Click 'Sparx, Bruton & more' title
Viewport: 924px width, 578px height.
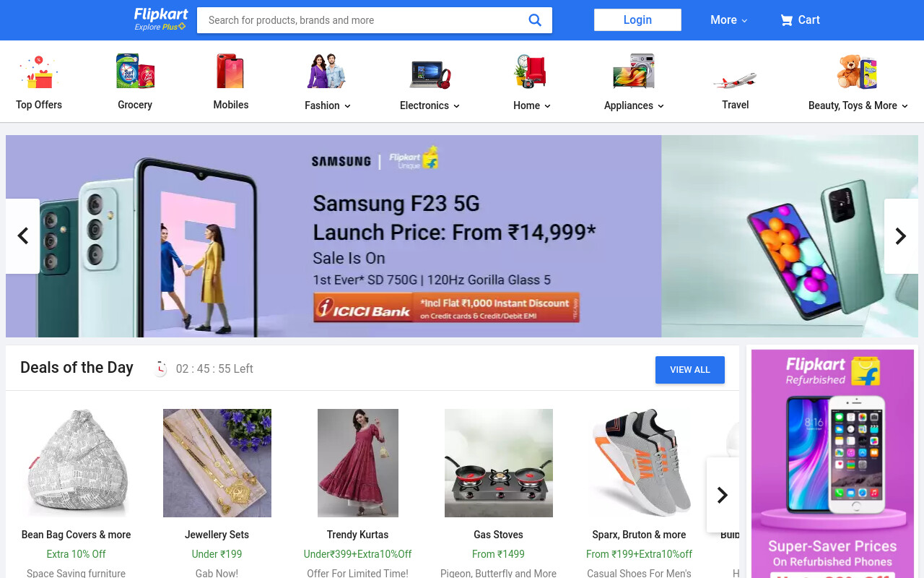pyautogui.click(x=639, y=535)
